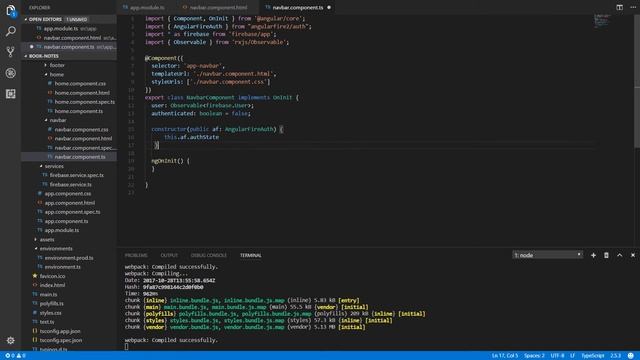Open app.module.ts in explorer tree
The image size is (640, 360).
(62, 230)
